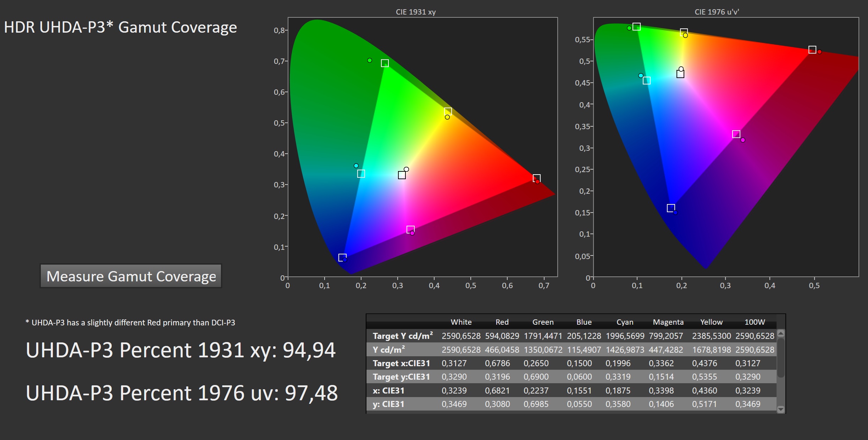868x440 pixels.
Task: Click the Cyan column header
Action: [625, 322]
